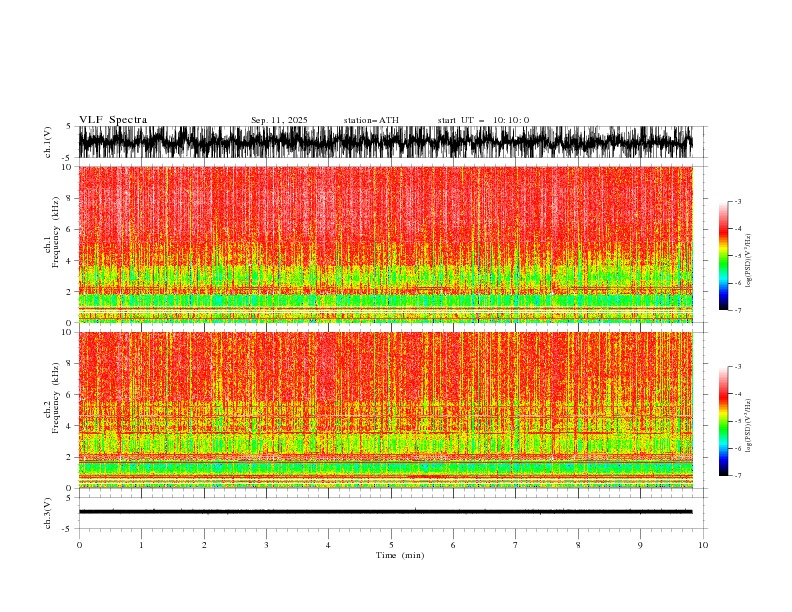Screen dimensions: 792x612
Task: Click the "VLF Spectra" plot title
Action: point(113,120)
